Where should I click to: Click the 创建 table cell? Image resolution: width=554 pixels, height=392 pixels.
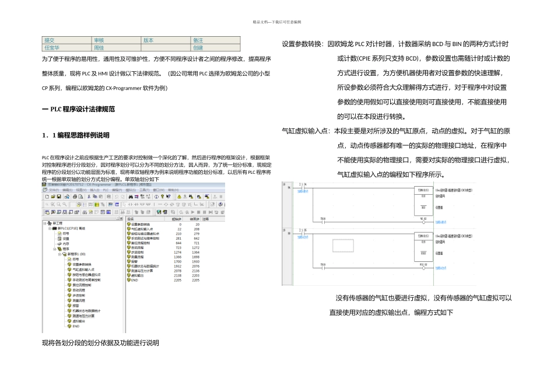[x=216, y=48]
